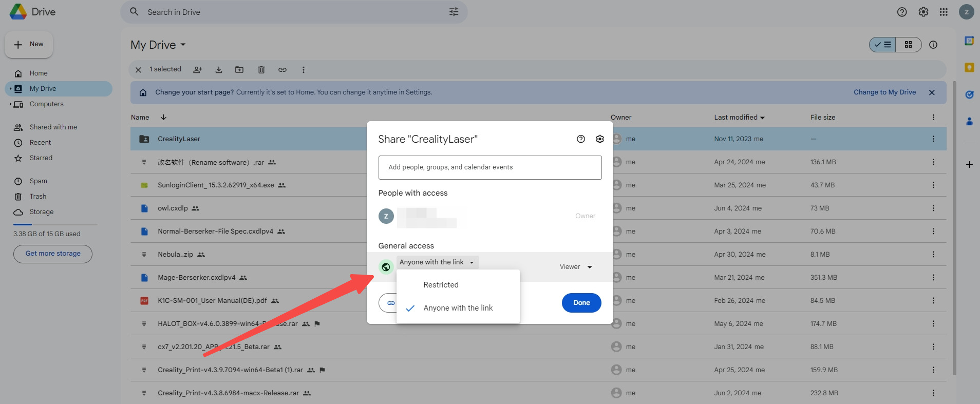The height and width of the screenshot is (404, 980).
Task: Open more options for Nebula..zip row
Action: [x=933, y=255]
